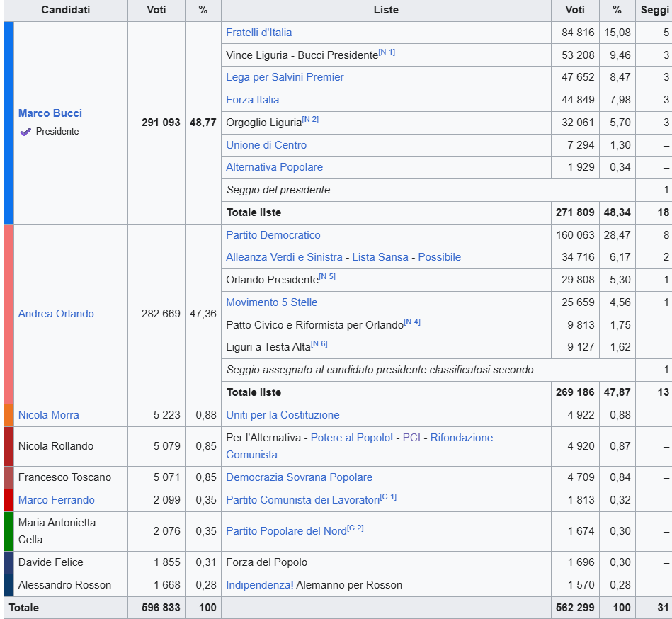This screenshot has height=619, width=672.
Task: Click the blue color bar for Marco Bucci
Action: coord(8,123)
